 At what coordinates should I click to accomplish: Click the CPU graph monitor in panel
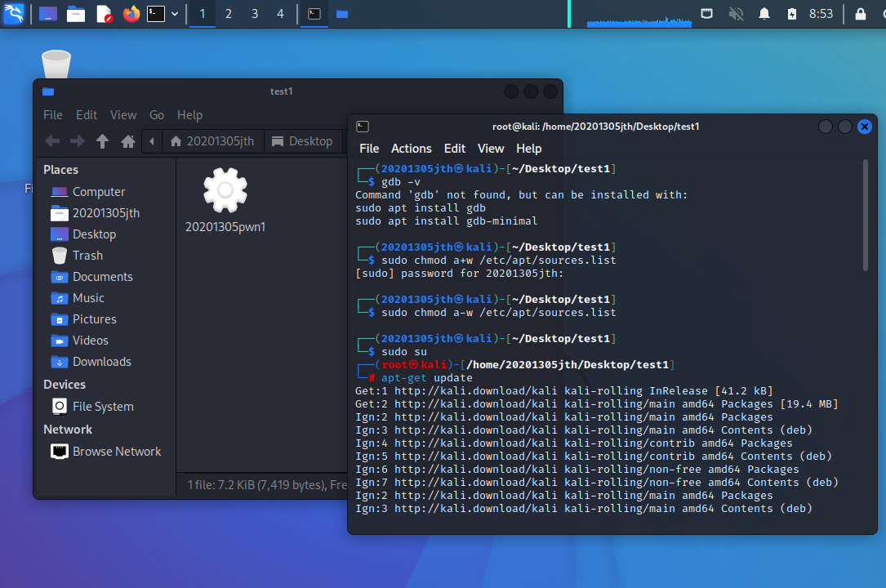click(639, 15)
